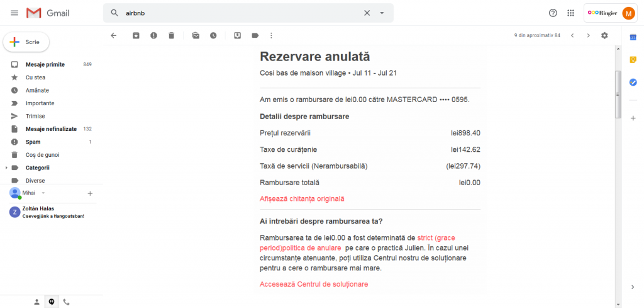Open Google Keep in the side panel

pos(633,60)
